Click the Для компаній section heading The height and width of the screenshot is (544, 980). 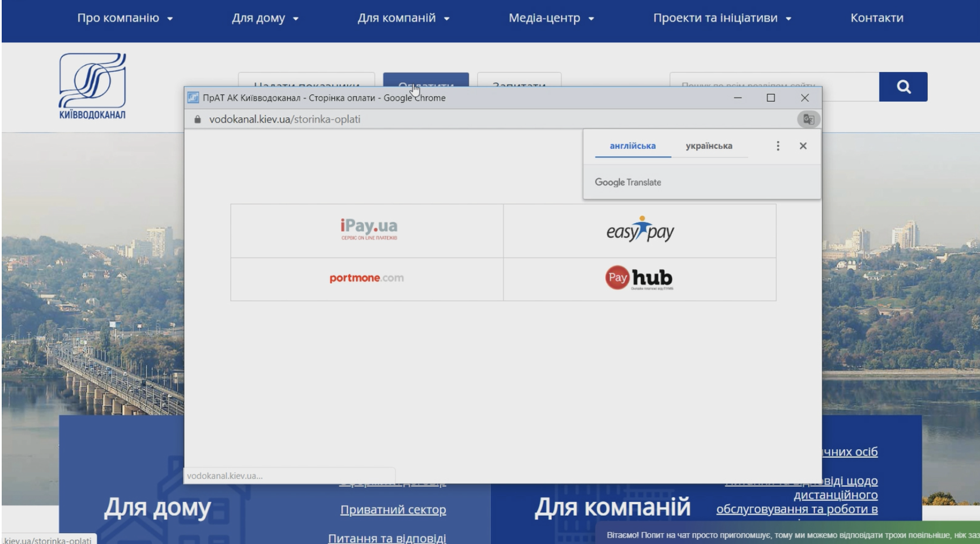pos(612,507)
